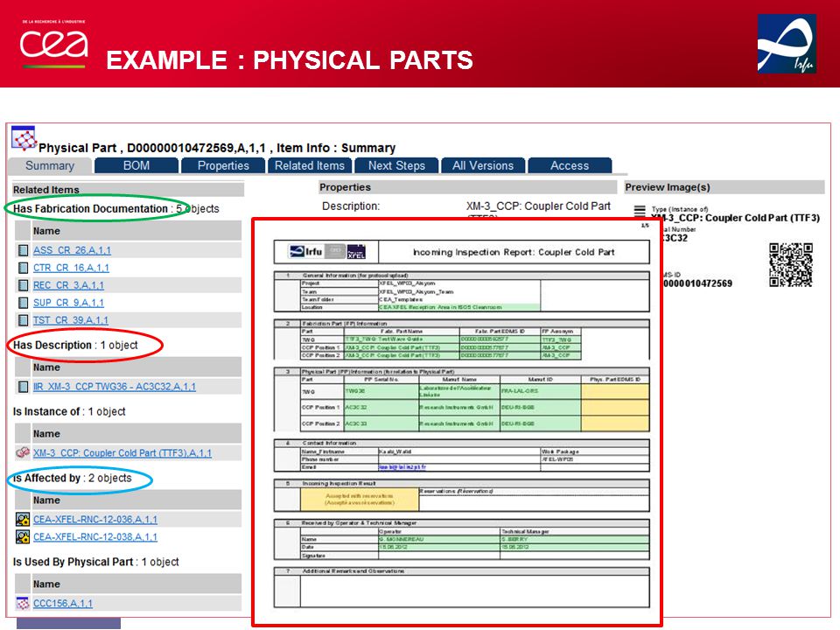This screenshot has width=840, height=630.
Task: Click the physical part icon beside CCC156
Action: [23, 603]
